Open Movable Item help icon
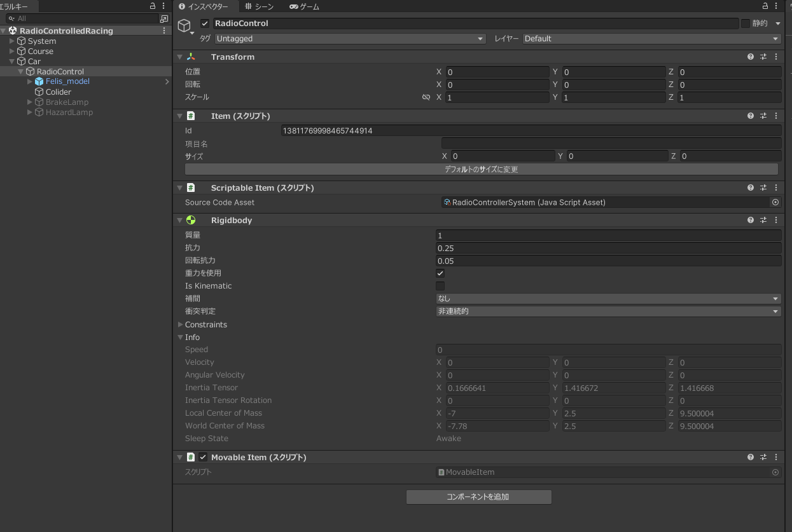The height and width of the screenshot is (532, 792). [x=751, y=457]
